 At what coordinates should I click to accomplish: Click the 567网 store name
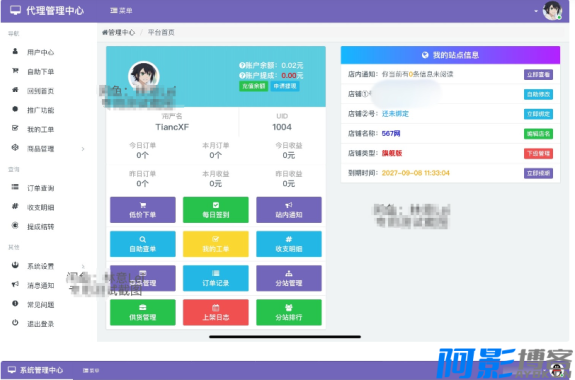(x=391, y=134)
